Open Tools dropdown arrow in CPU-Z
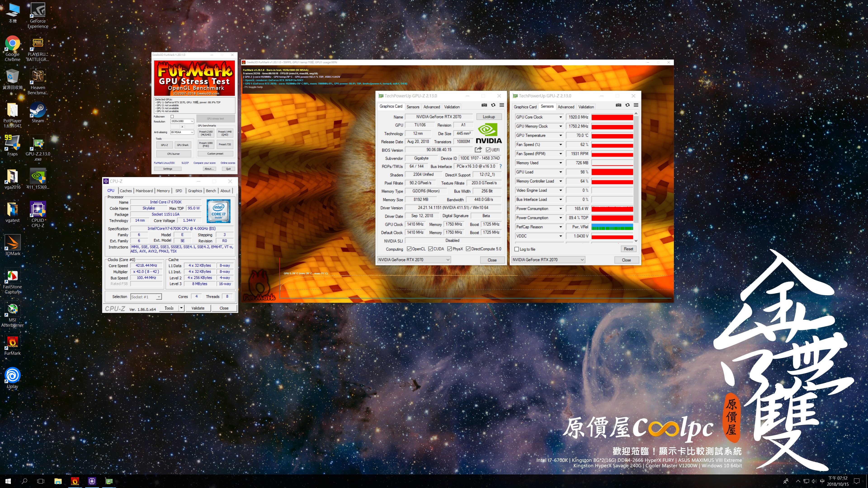The image size is (868, 488). click(x=181, y=308)
